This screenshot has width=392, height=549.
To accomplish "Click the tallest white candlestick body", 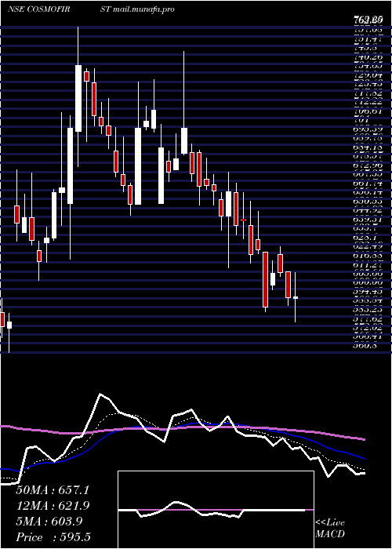I will click(x=138, y=166).
